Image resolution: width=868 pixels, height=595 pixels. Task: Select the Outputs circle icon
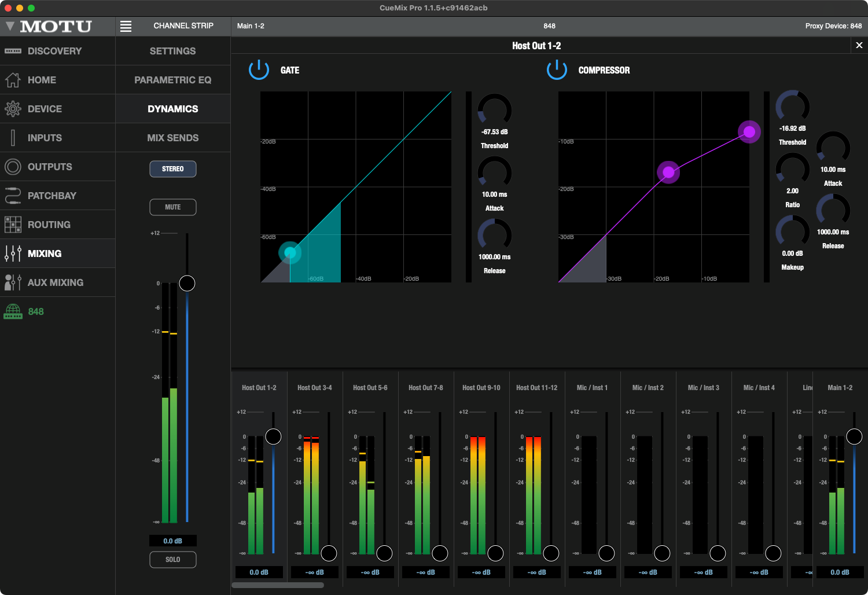point(13,167)
